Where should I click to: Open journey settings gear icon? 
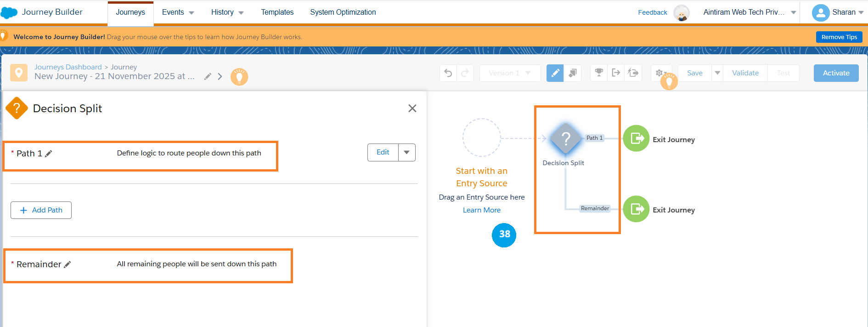point(659,73)
